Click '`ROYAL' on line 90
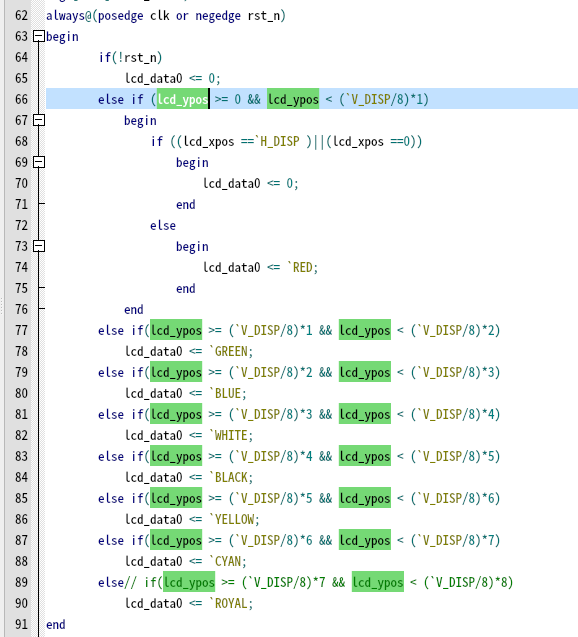 coord(228,604)
